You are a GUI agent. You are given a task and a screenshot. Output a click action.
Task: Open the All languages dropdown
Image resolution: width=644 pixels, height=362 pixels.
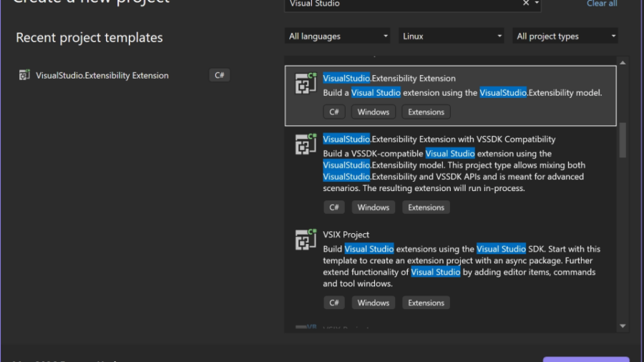[337, 36]
